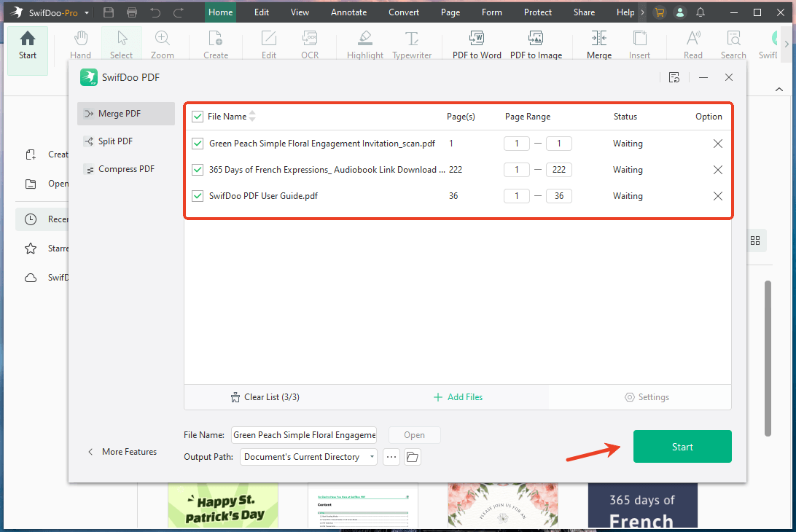The height and width of the screenshot is (532, 796).
Task: Click the Save icon in title bar
Action: [108, 12]
